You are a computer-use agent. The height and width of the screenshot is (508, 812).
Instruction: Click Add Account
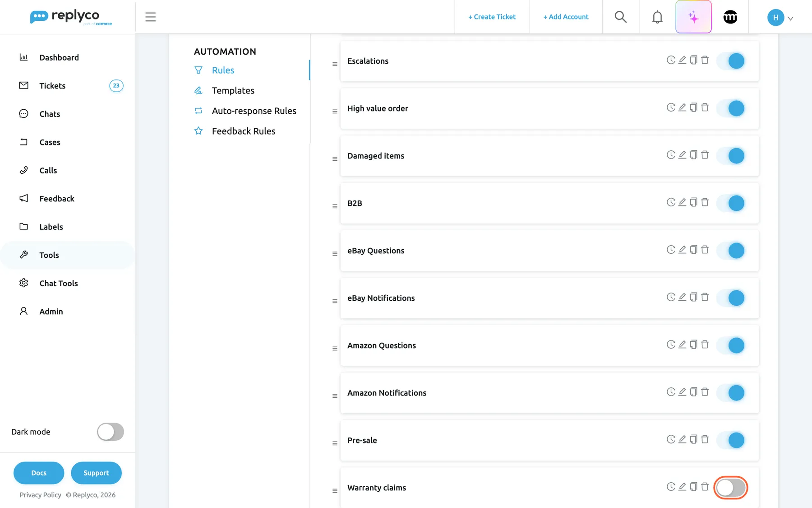point(566,17)
